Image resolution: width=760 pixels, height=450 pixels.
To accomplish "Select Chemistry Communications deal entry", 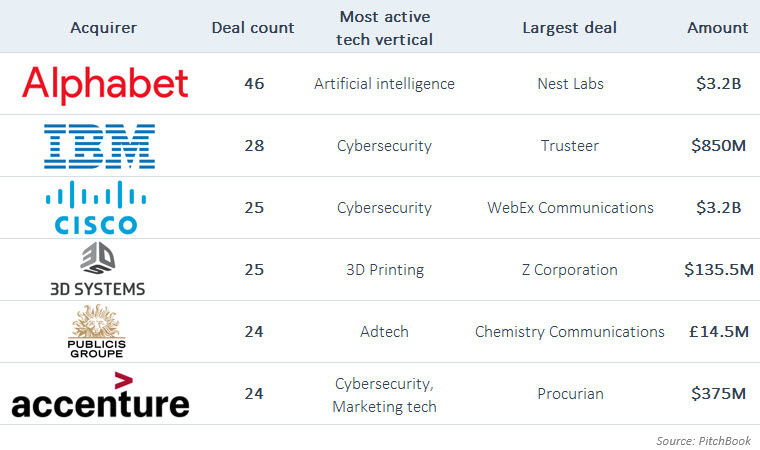I will pos(569,332).
